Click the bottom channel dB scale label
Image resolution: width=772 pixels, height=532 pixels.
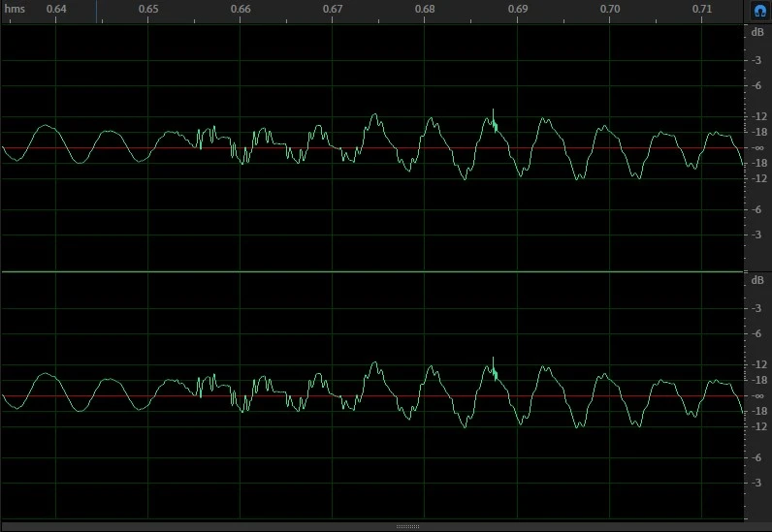(756, 281)
